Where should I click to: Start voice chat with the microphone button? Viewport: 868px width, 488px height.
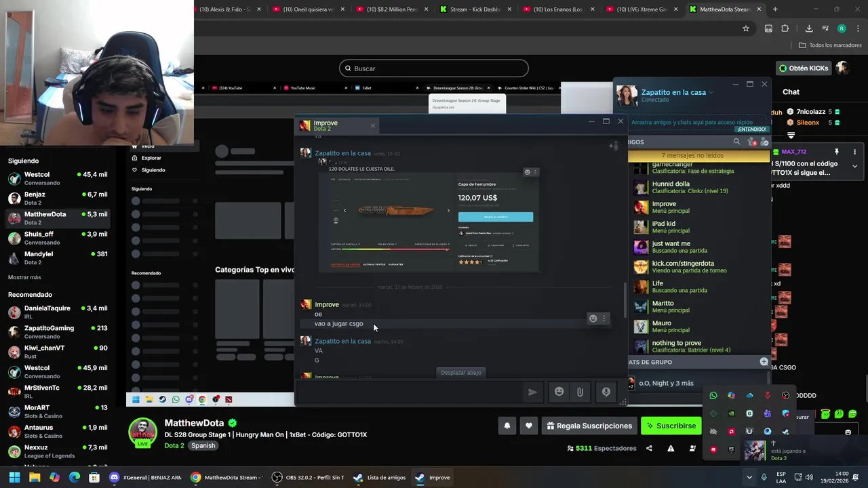(606, 392)
